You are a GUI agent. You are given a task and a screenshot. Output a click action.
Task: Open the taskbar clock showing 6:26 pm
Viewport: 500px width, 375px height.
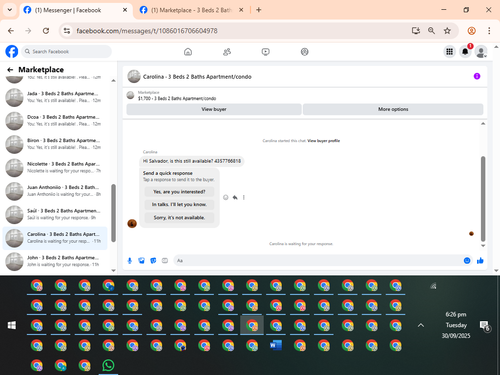(456, 325)
